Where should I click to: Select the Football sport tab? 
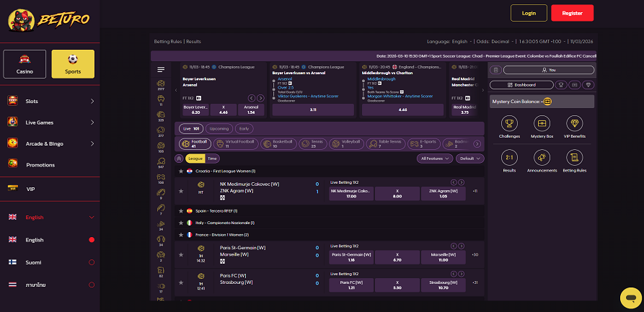tap(195, 143)
